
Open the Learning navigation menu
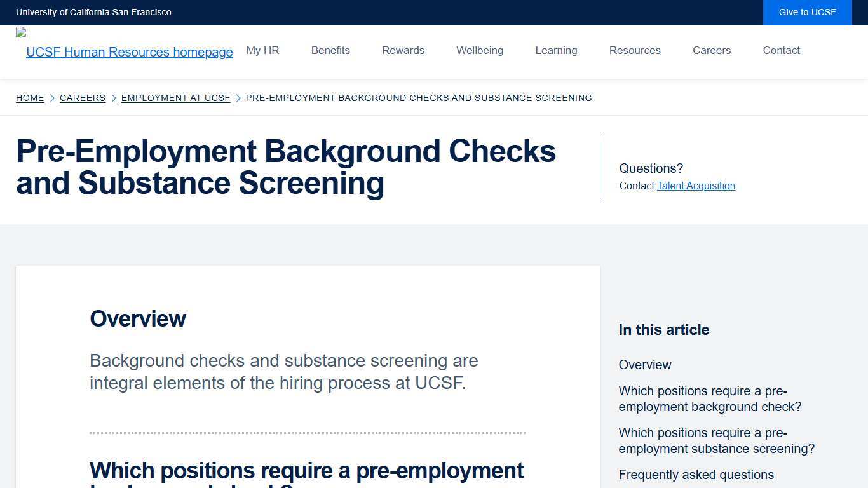[556, 51]
